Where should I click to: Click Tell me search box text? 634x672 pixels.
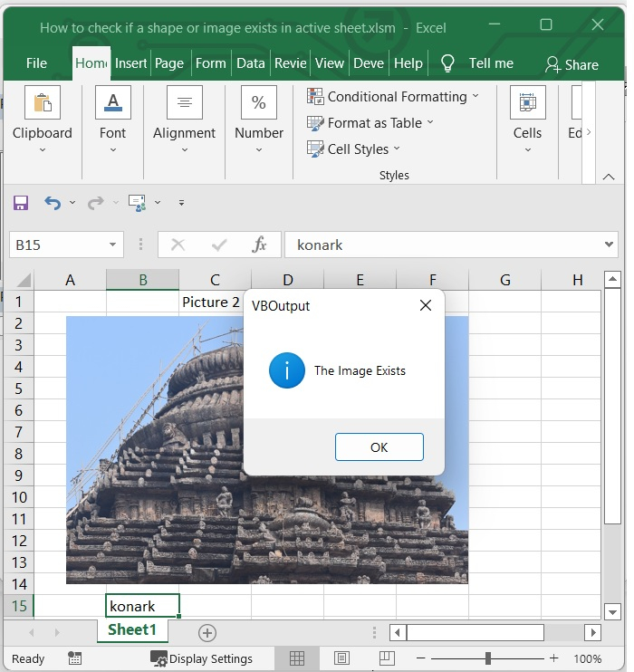(x=491, y=63)
